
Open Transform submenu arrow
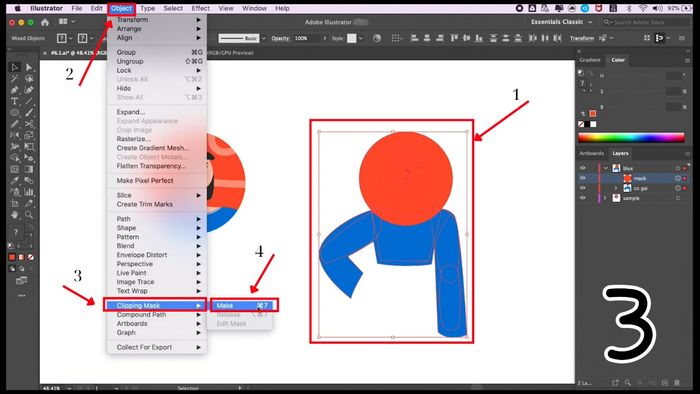point(199,20)
